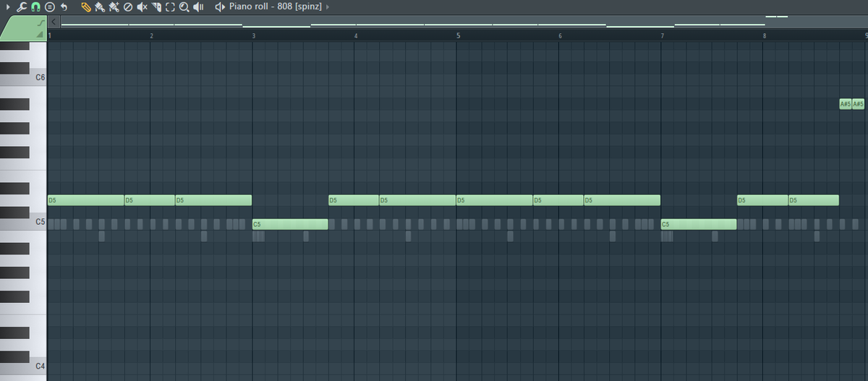This screenshot has width=868, height=381.
Task: Select the first A#5 note
Action: 845,104
